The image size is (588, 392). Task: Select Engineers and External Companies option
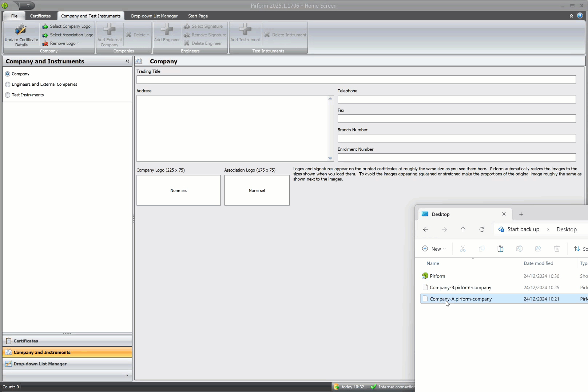pos(8,84)
